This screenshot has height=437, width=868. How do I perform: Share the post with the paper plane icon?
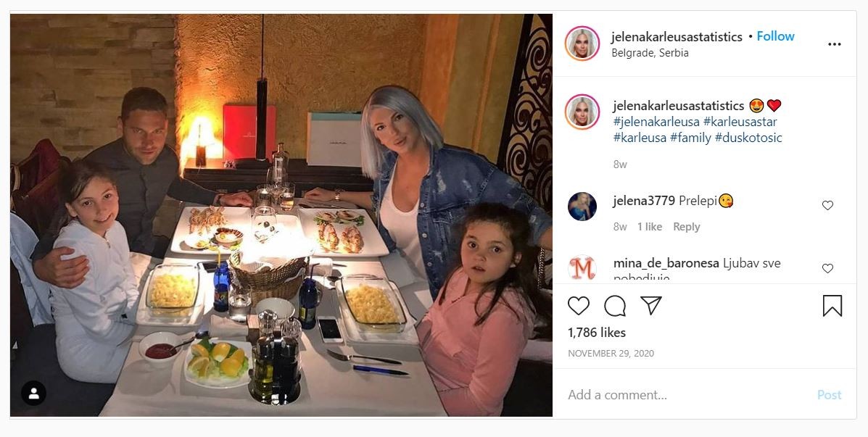pyautogui.click(x=651, y=305)
